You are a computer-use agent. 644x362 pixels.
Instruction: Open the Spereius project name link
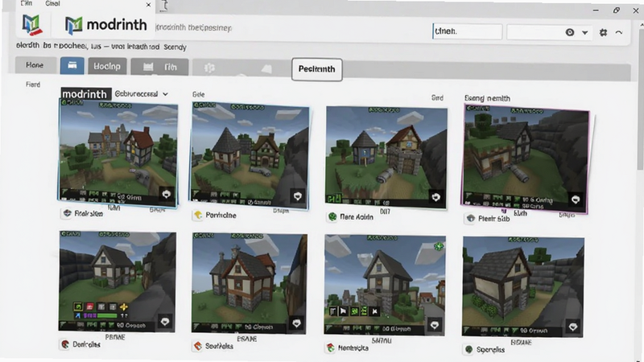(490, 350)
